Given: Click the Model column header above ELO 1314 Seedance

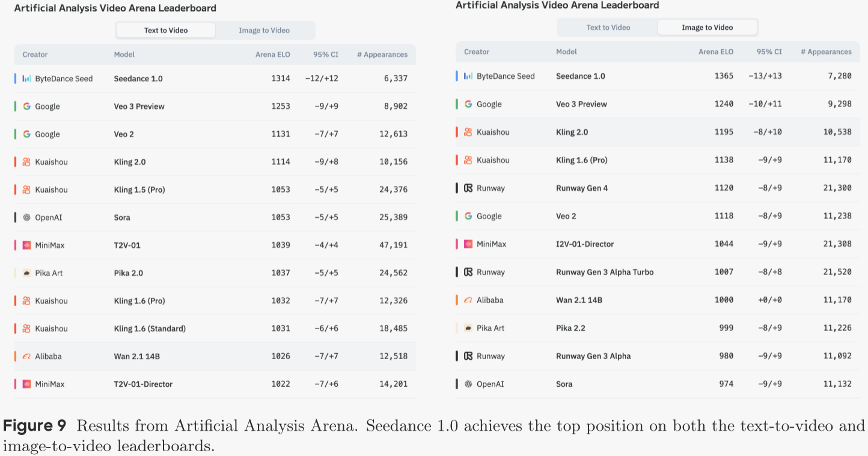Looking at the screenshot, I should (x=124, y=54).
